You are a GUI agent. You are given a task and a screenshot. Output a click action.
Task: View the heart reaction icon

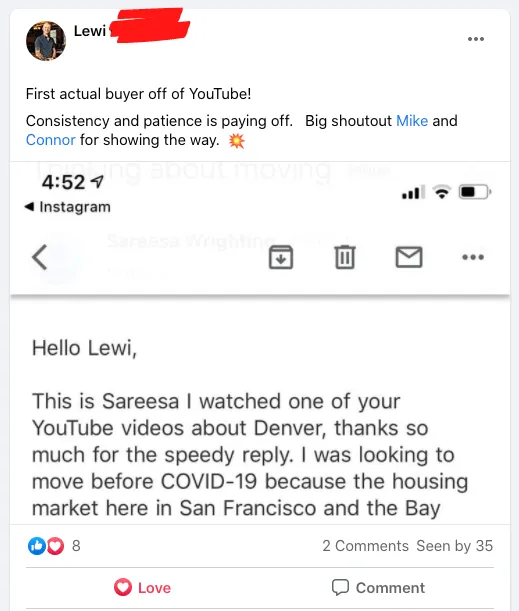click(x=55, y=546)
